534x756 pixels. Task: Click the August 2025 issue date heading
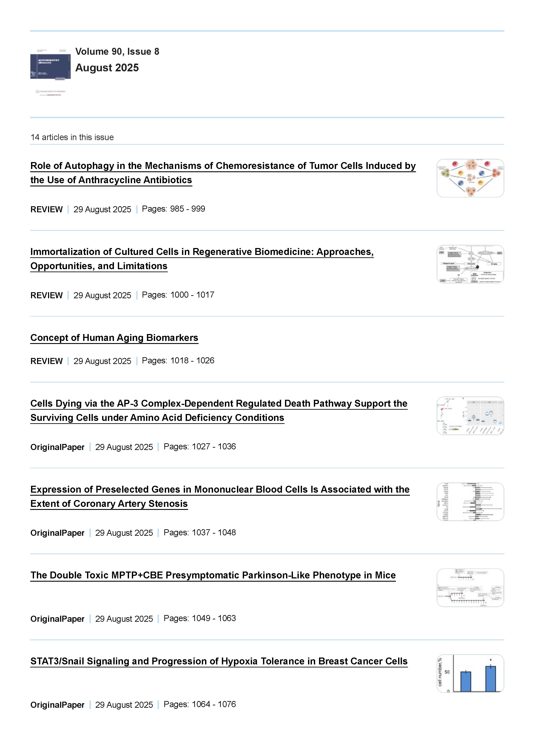click(107, 68)
